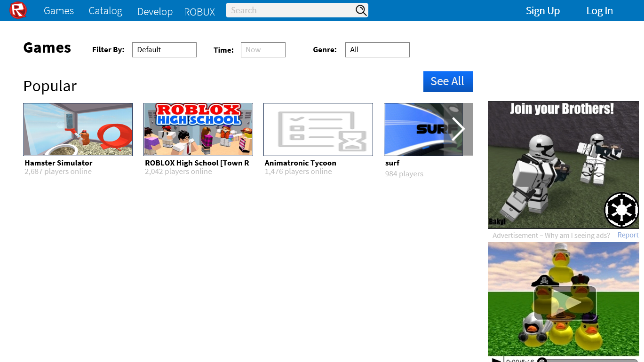This screenshot has height=362, width=644.
Task: Click the ad Report link
Action: [x=628, y=235]
